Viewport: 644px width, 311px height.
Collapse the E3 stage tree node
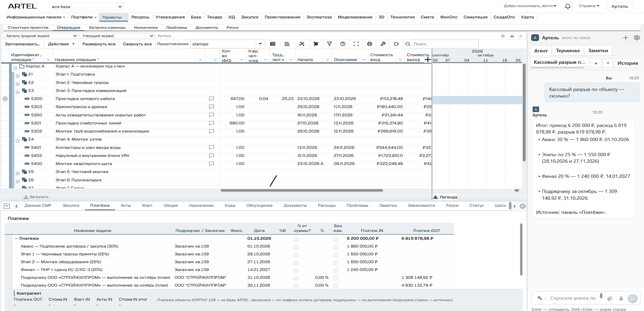point(17,92)
